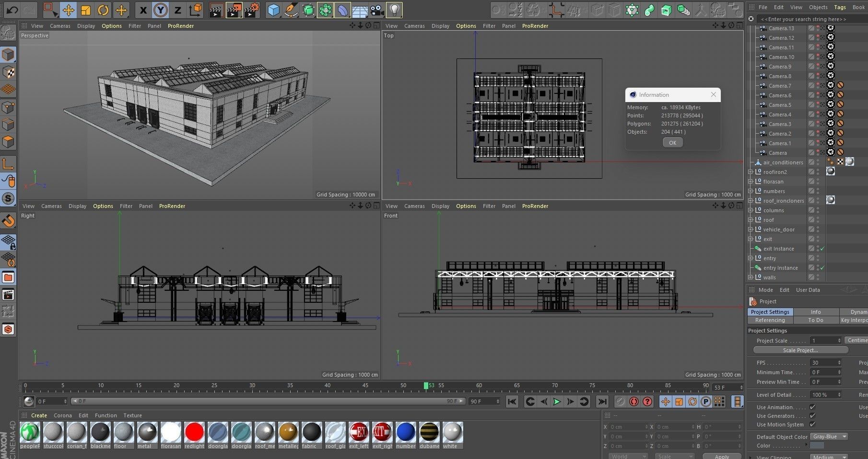Image resolution: width=868 pixels, height=459 pixels.
Task: Toggle the Y axis lock
Action: click(x=160, y=10)
